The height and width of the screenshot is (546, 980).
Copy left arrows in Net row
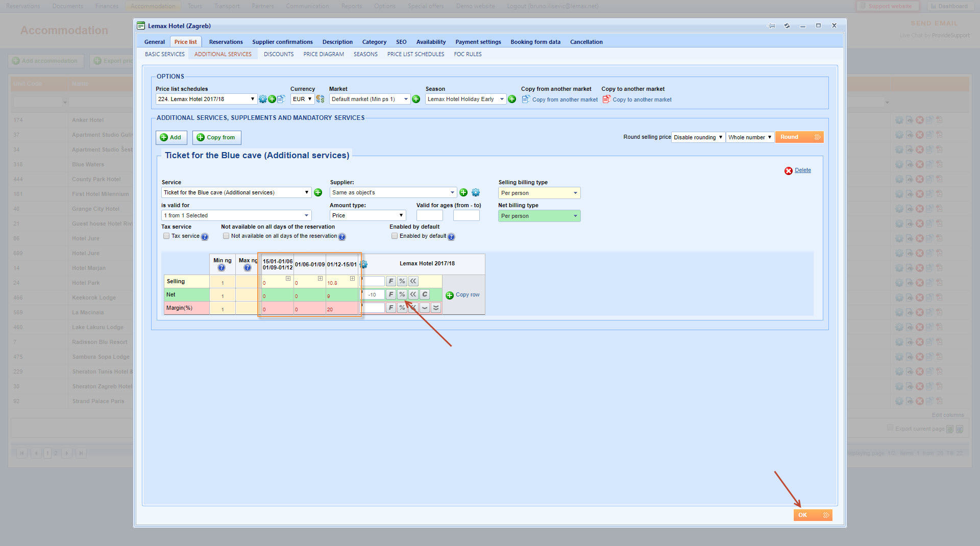point(413,294)
